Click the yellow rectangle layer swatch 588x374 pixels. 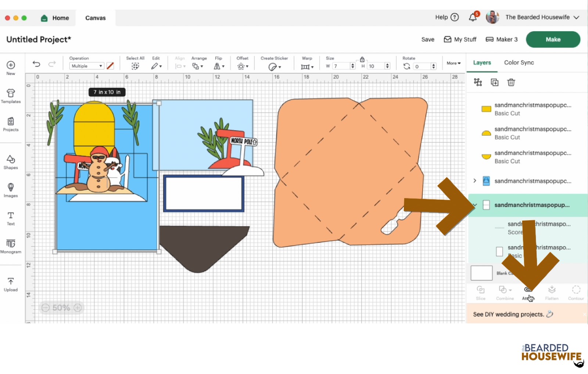coord(486,109)
